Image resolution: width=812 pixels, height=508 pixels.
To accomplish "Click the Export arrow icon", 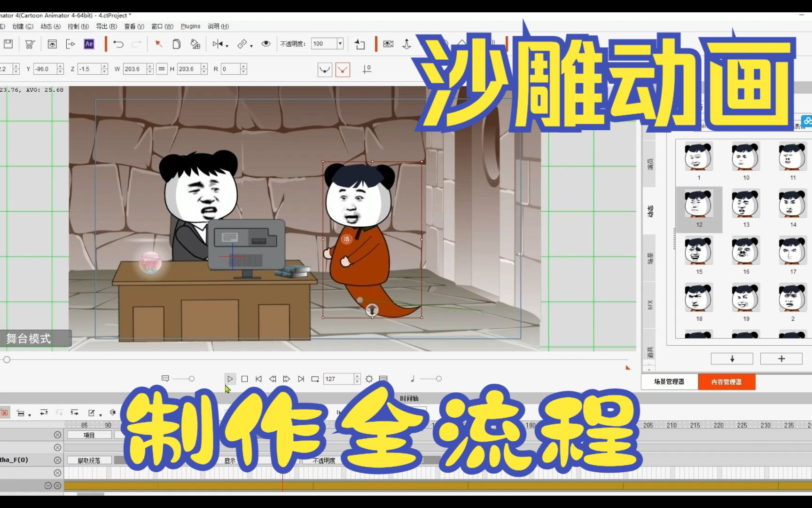I will click(x=70, y=44).
